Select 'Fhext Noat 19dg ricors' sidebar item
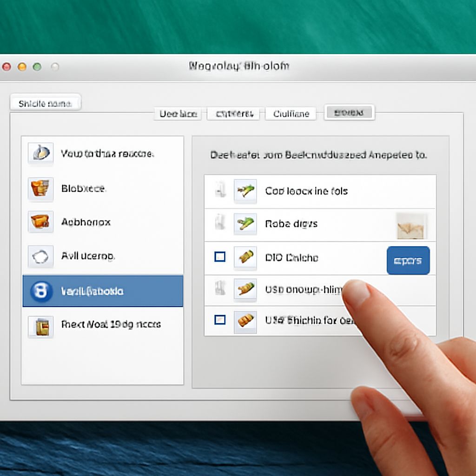 103,324
